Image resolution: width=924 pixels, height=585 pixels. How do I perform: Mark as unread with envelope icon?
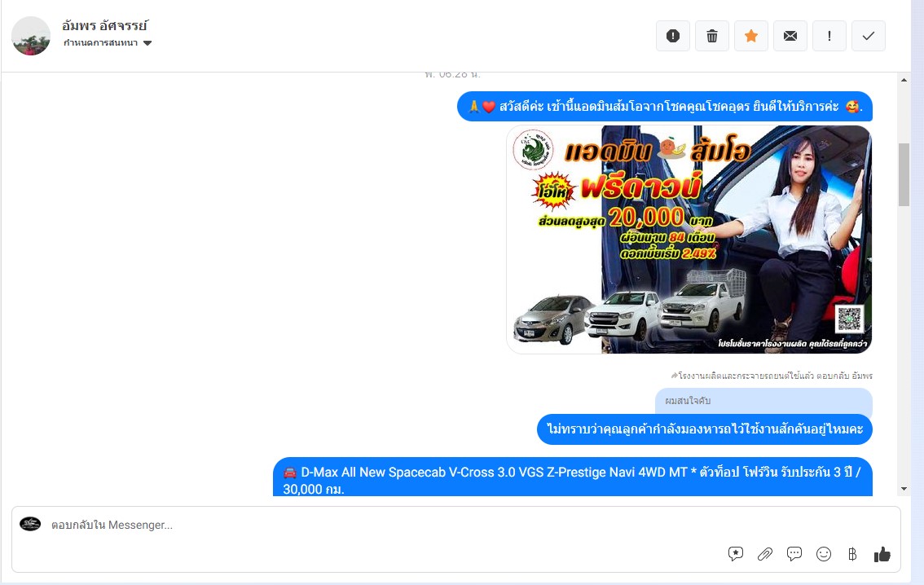(x=790, y=36)
